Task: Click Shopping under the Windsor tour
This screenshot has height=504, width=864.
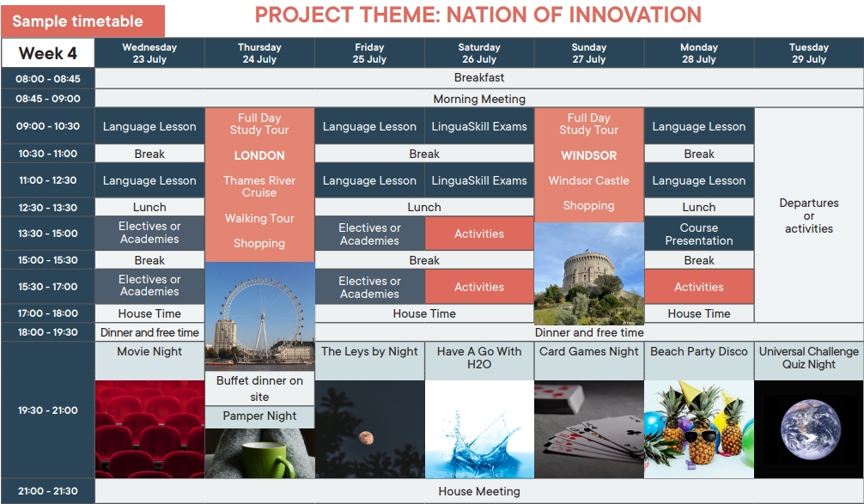Action: (589, 205)
